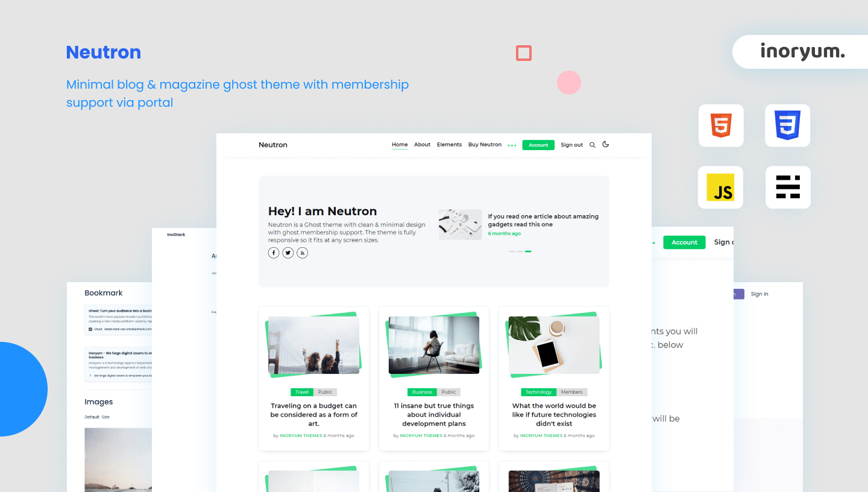Open featured gadgets article thumbnail
868x492 pixels.
point(460,224)
